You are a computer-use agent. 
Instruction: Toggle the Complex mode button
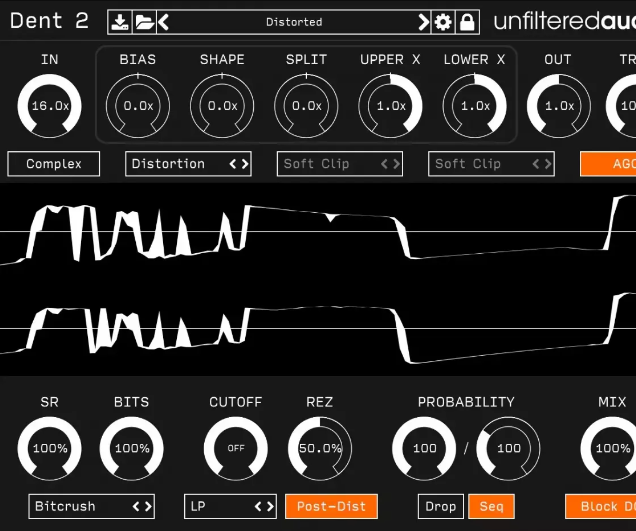(54, 164)
